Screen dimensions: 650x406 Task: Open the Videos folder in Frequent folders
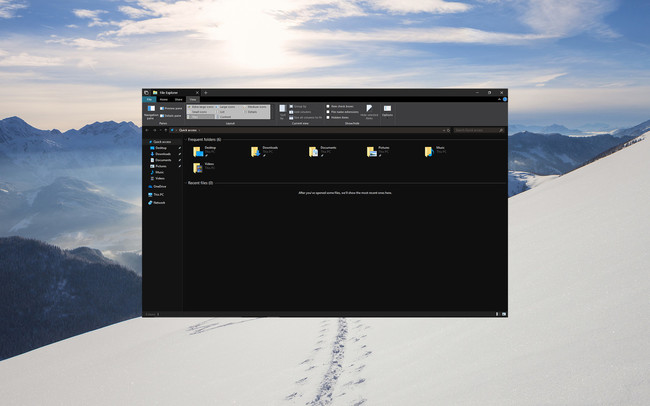[x=198, y=167]
